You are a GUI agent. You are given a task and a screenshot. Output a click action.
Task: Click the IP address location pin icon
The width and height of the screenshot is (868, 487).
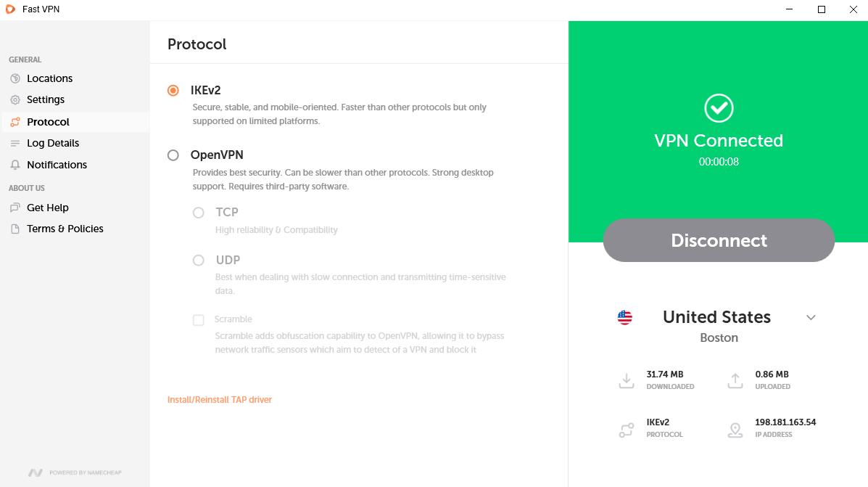click(x=735, y=430)
